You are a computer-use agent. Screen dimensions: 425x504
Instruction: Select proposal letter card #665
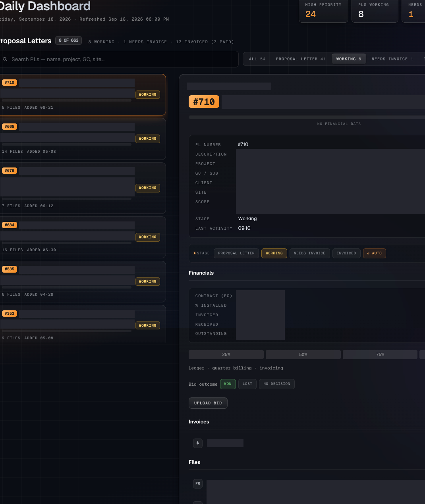click(83, 139)
